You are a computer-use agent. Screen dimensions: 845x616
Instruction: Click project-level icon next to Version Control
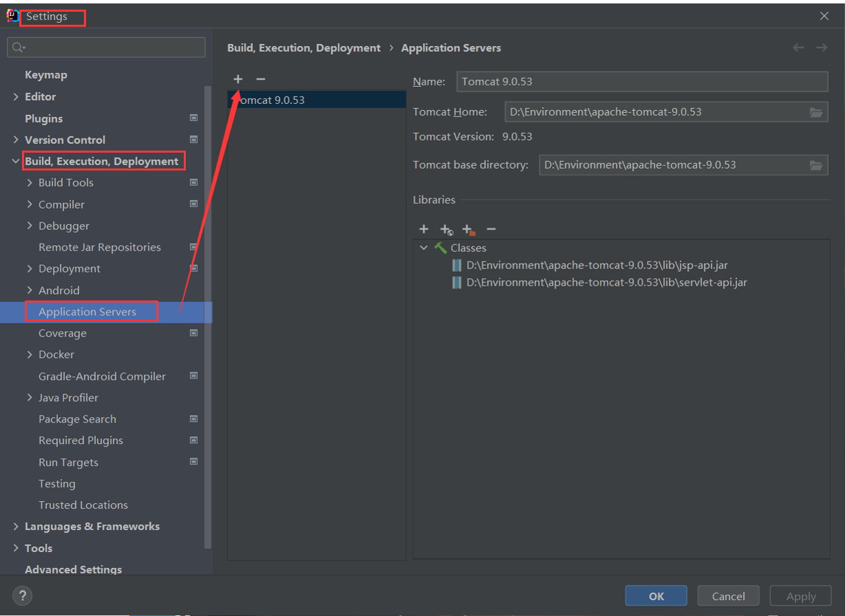(194, 140)
